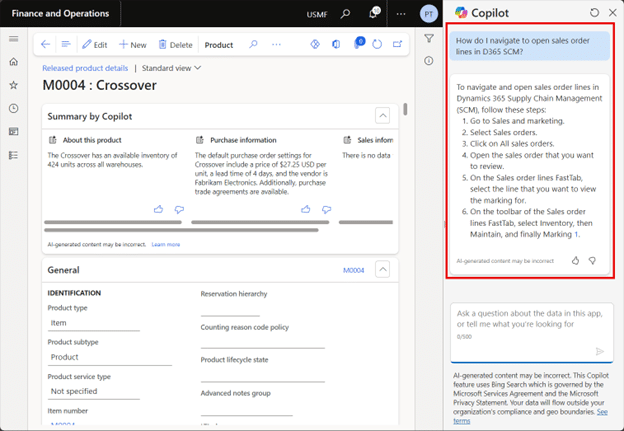The width and height of the screenshot is (624, 431).
Task: Thumbs down Purchase information summary
Action: point(326,209)
